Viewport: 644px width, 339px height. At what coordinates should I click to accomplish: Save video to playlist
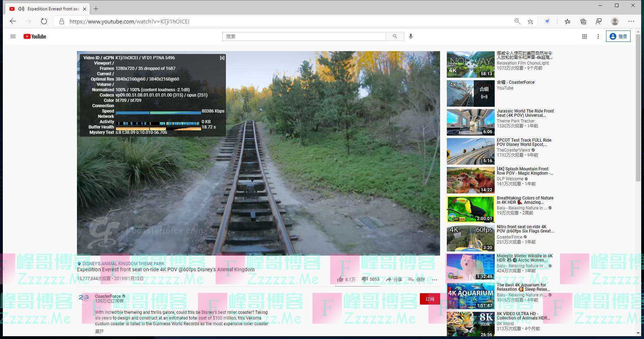click(x=411, y=279)
